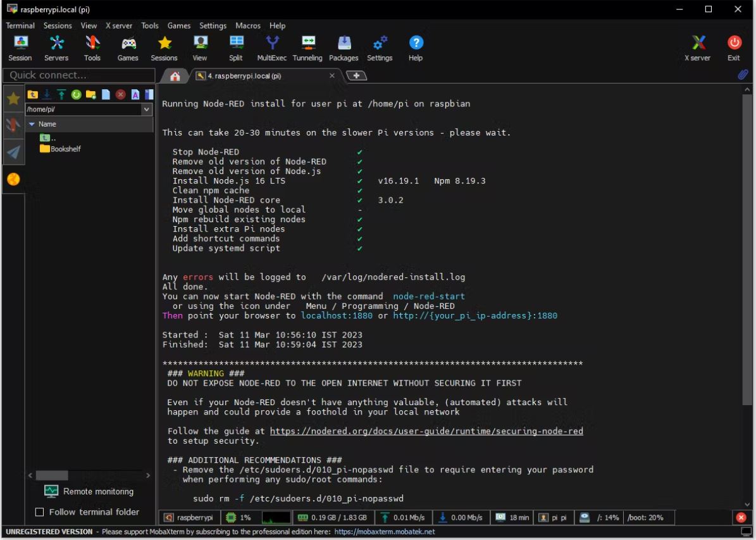Viewport: 756px width, 540px height.
Task: Click the Name column sort arrow
Action: [x=32, y=124]
